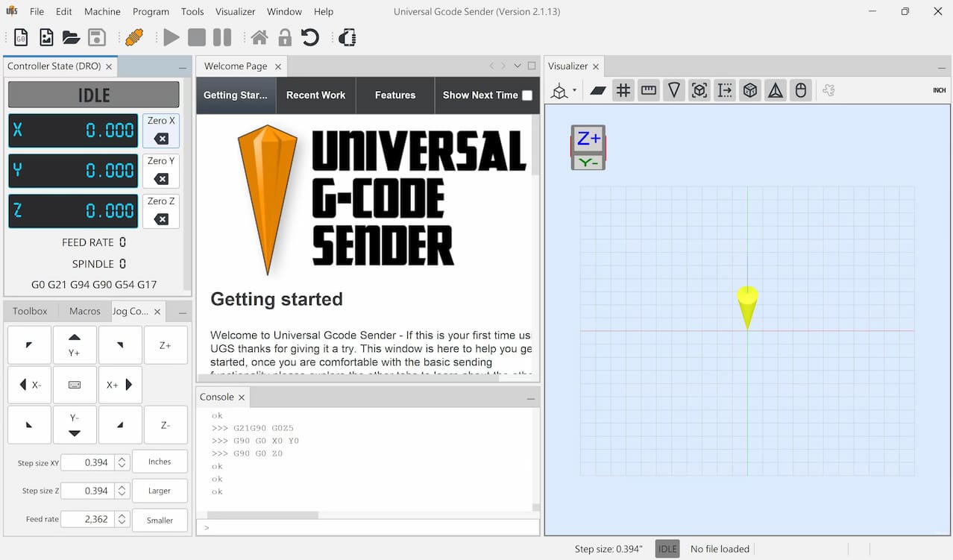Viewport: 953px width, 560px height.
Task: Click the console horizontal scrollbar
Action: pyautogui.click(x=262, y=515)
